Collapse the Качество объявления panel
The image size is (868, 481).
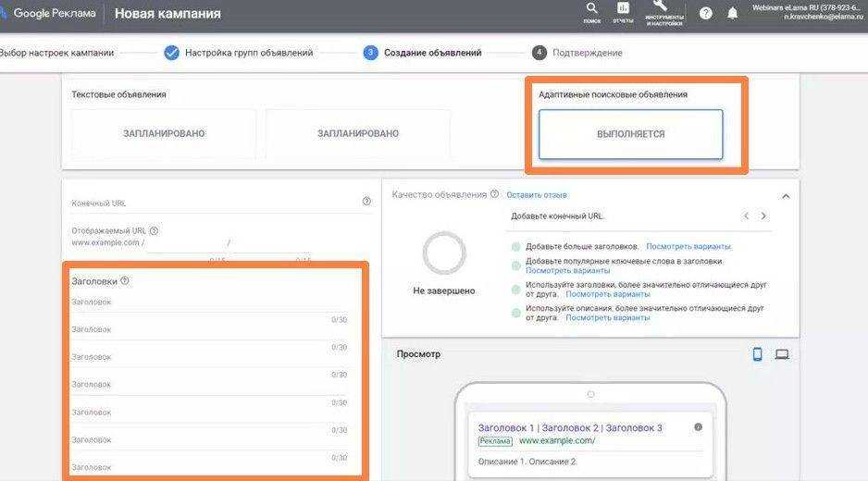(786, 196)
